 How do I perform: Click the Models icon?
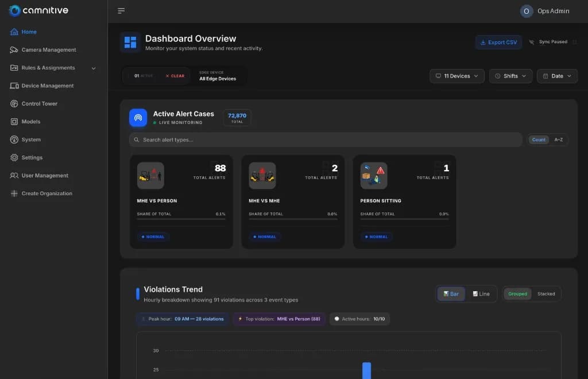tap(14, 122)
